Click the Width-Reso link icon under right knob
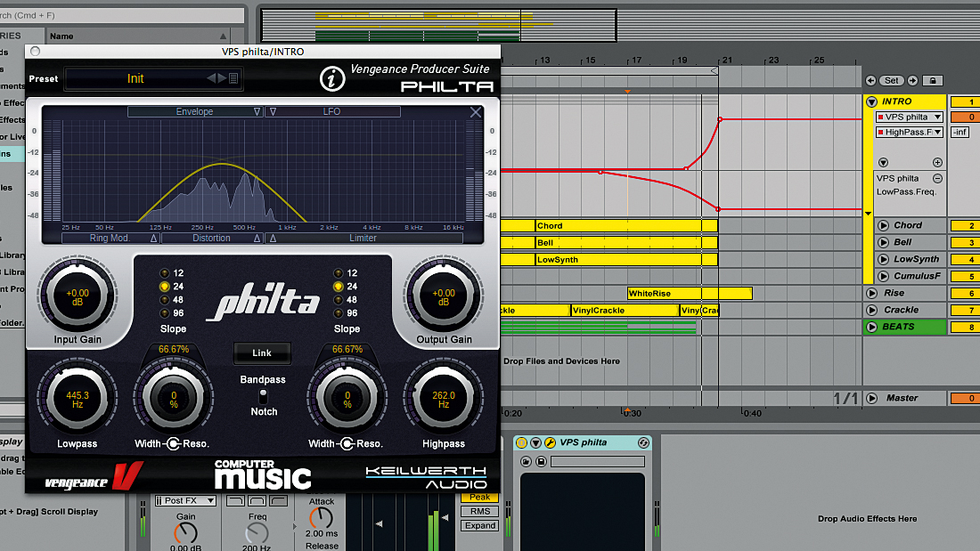This screenshot has width=980, height=551. point(347,443)
